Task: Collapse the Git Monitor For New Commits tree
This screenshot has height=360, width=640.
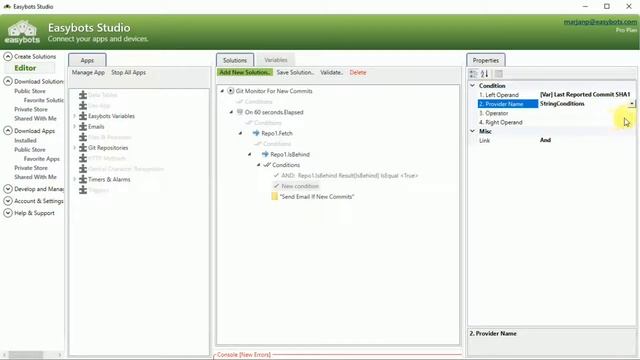Action: (222, 91)
